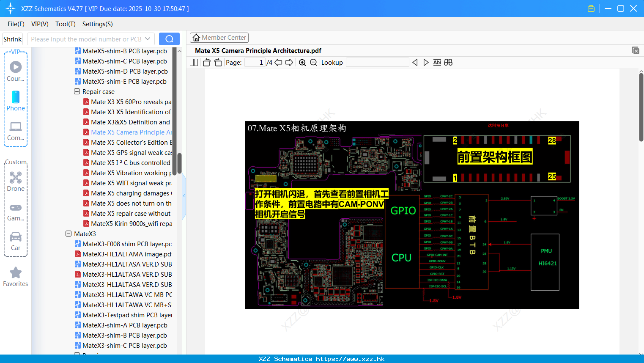Open the File(F) menu
This screenshot has height=363, width=644.
point(16,24)
